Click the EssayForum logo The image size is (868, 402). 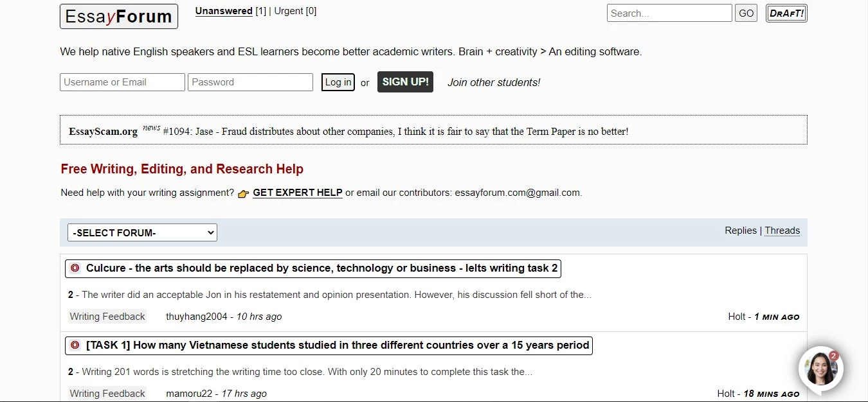[x=118, y=16]
